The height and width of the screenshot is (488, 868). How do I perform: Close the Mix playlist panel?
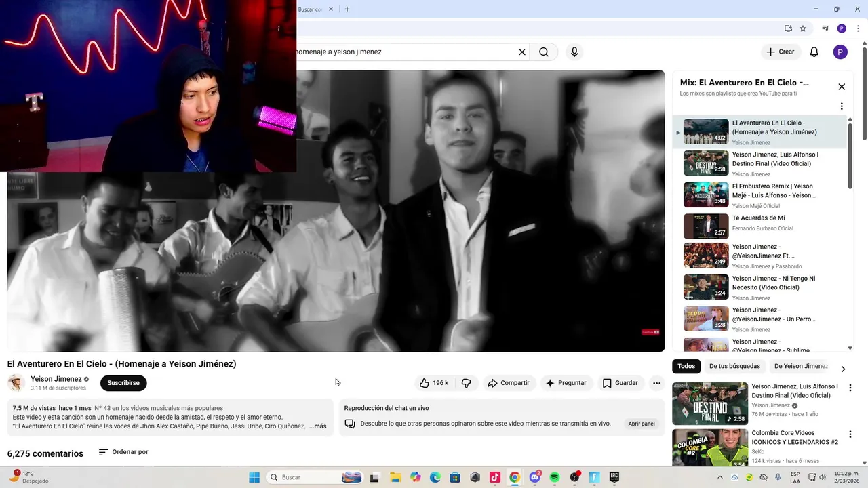(842, 87)
